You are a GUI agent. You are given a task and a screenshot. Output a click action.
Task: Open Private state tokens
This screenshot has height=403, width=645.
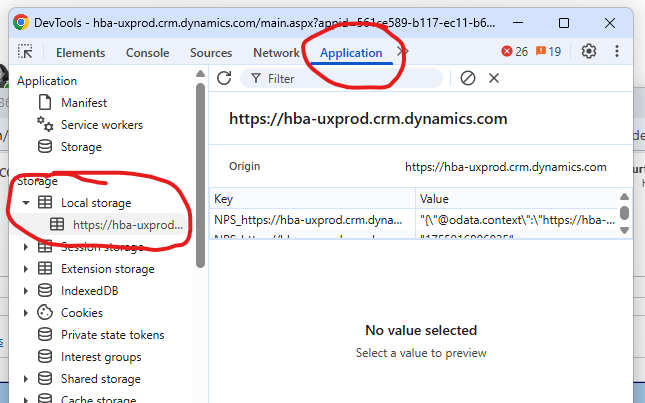coord(112,335)
